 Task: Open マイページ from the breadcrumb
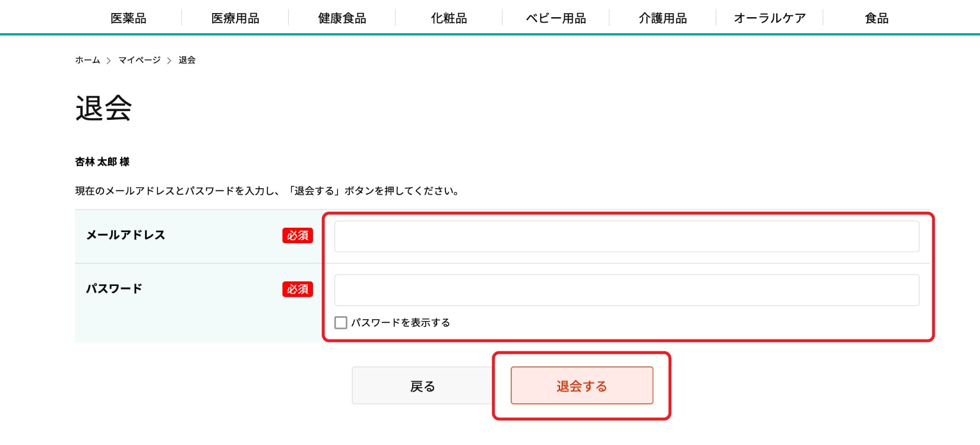[x=138, y=59]
